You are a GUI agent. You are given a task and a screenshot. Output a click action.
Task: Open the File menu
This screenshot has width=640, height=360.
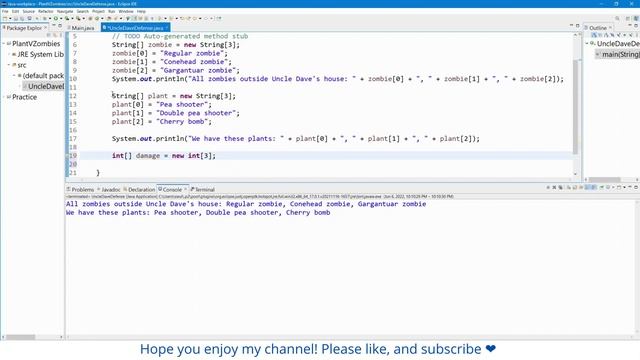tap(5, 11)
